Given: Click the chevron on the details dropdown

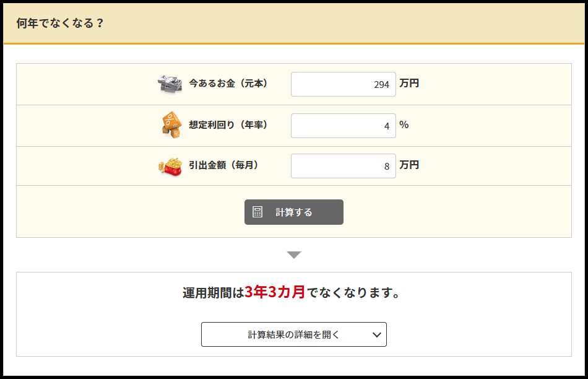Looking at the screenshot, I should (x=377, y=334).
